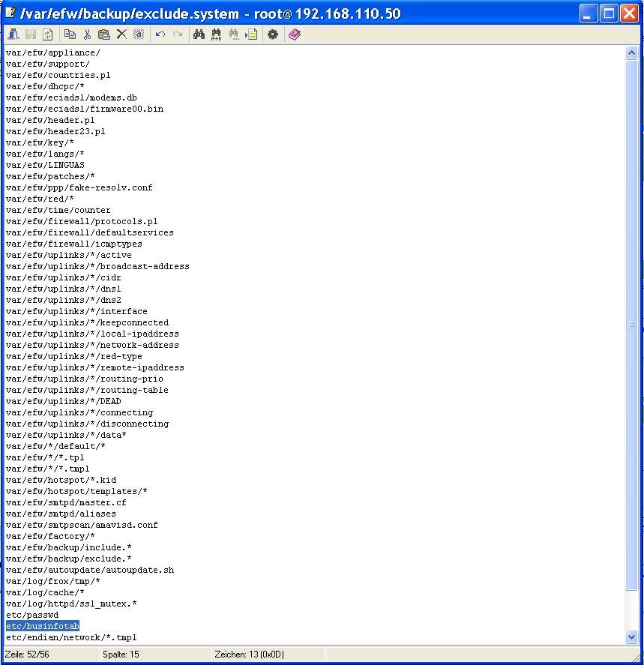
Task: Click the Paste clipboard icon
Action: pos(104,34)
